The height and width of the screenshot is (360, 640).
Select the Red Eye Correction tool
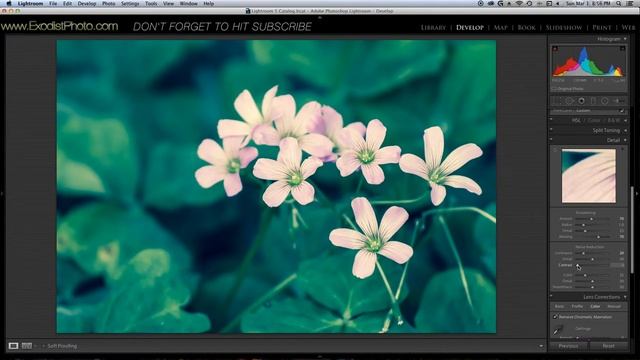click(x=581, y=101)
